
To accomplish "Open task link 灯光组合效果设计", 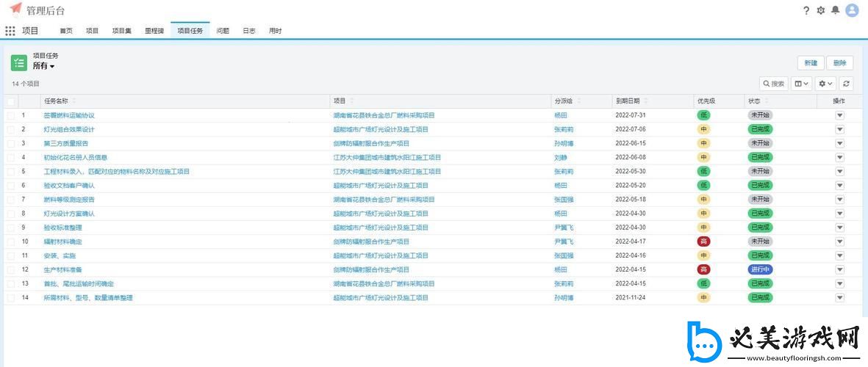I will click(69, 129).
